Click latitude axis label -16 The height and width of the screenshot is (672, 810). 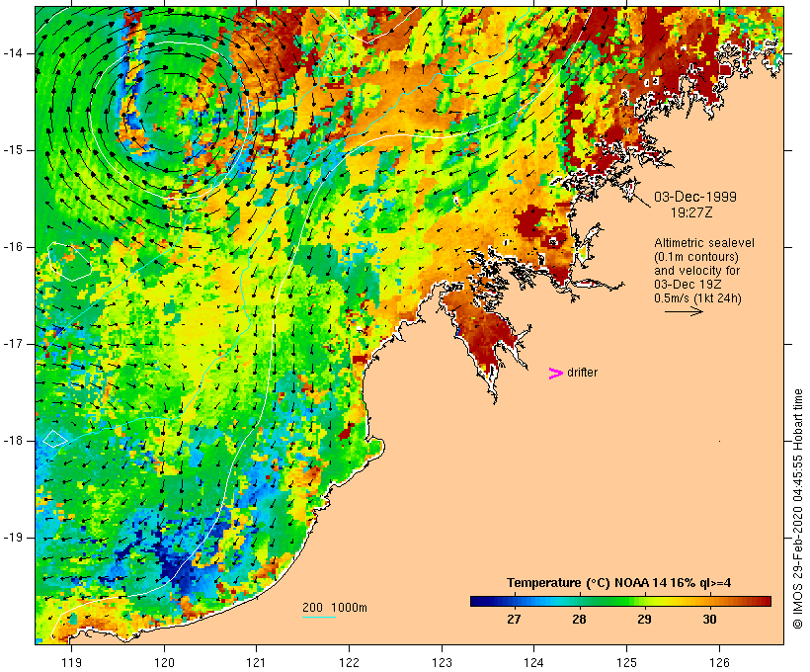(13, 247)
